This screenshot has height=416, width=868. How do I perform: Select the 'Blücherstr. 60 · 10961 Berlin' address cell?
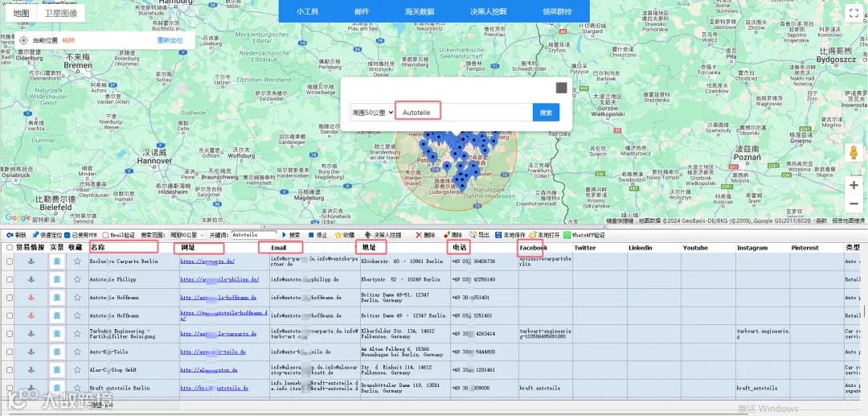click(405, 261)
